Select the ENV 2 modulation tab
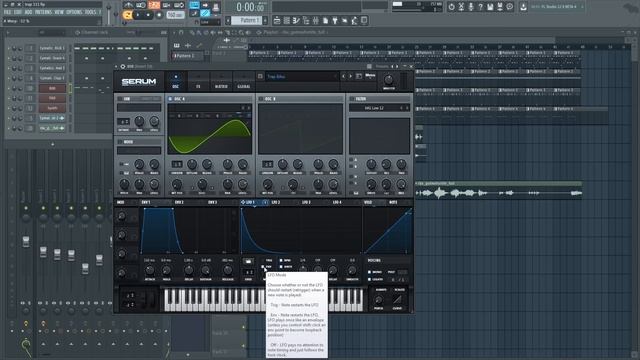The height and width of the screenshot is (360, 640). [179, 202]
